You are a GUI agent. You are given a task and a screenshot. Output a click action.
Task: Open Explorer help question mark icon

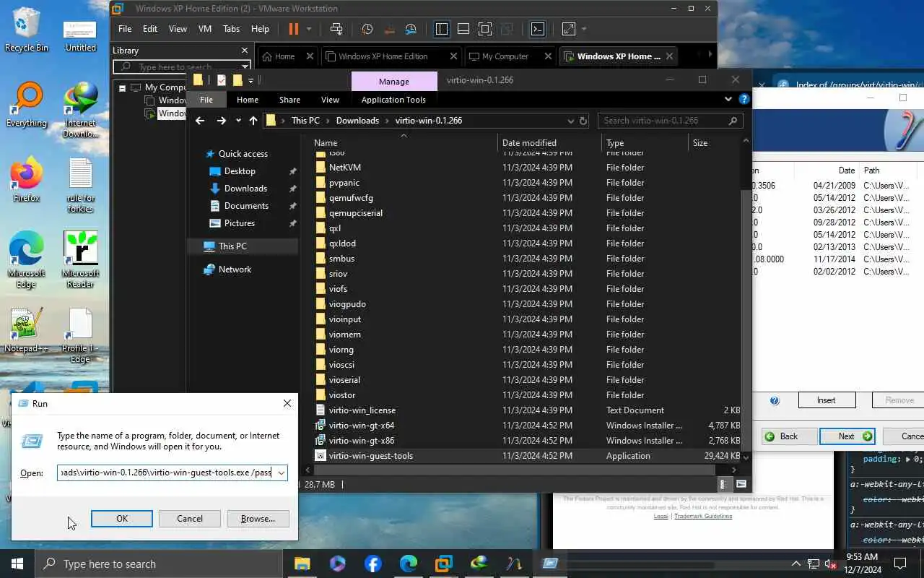[x=744, y=100]
